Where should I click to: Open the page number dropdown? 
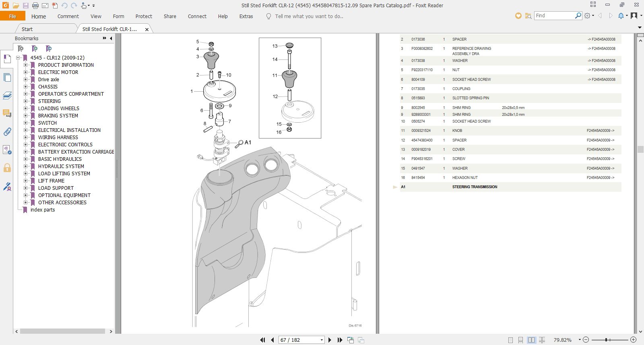coord(322,340)
